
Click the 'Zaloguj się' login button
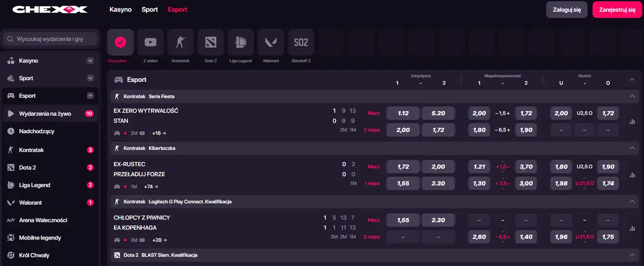(567, 10)
